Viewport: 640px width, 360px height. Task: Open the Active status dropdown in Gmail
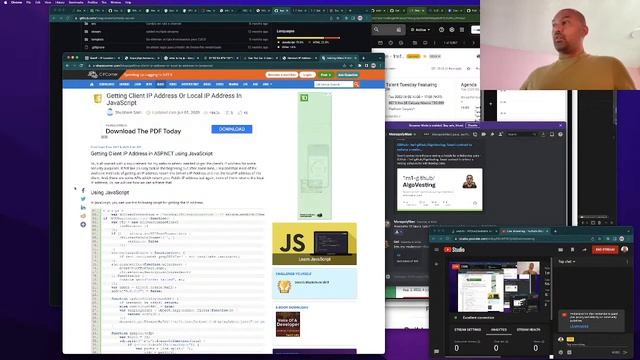pos(420,29)
